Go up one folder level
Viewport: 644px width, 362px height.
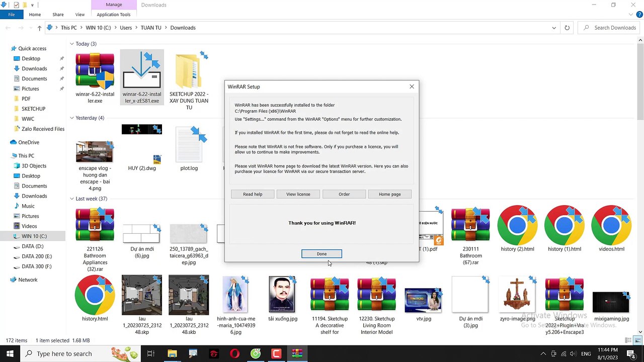[39, 28]
